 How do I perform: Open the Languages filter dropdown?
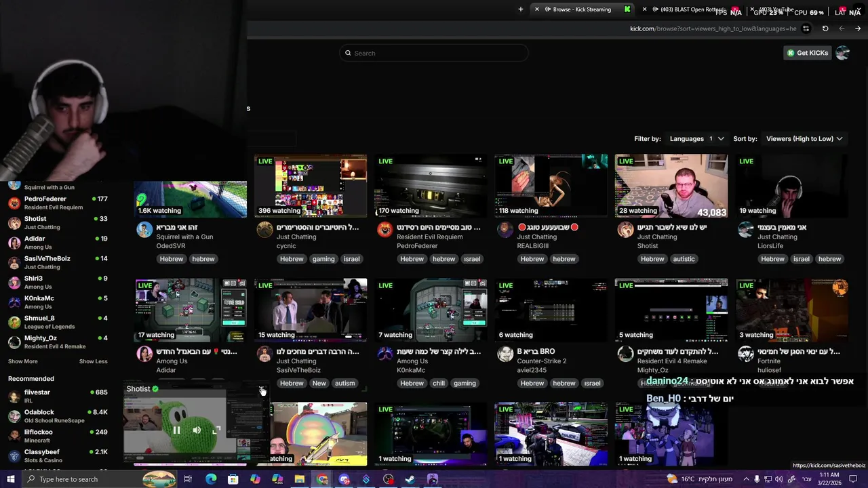[696, 139]
